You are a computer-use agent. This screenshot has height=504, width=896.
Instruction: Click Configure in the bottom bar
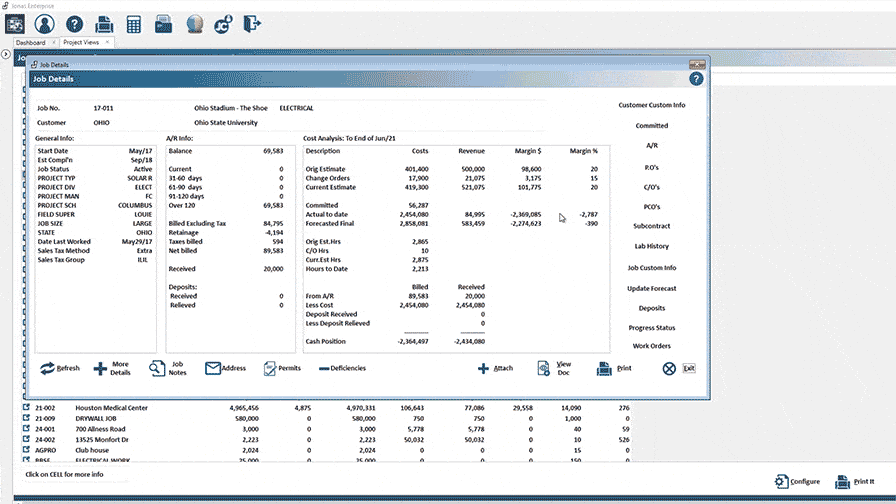point(797,482)
